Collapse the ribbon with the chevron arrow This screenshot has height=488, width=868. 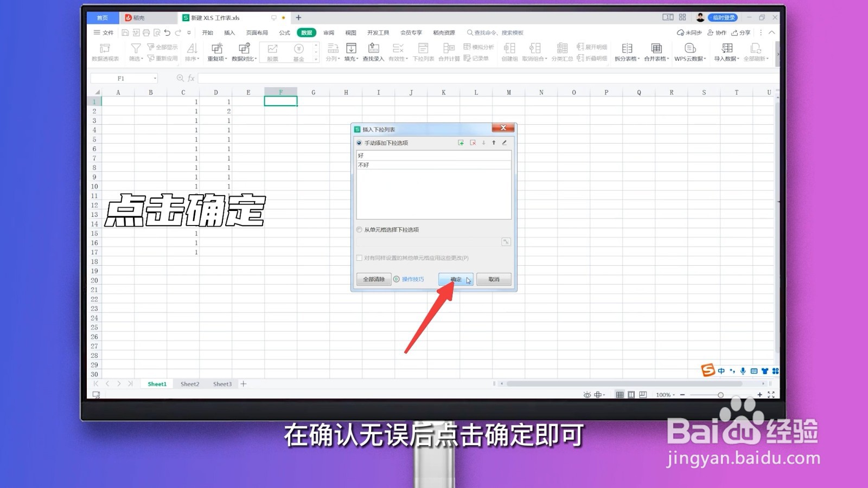(771, 33)
